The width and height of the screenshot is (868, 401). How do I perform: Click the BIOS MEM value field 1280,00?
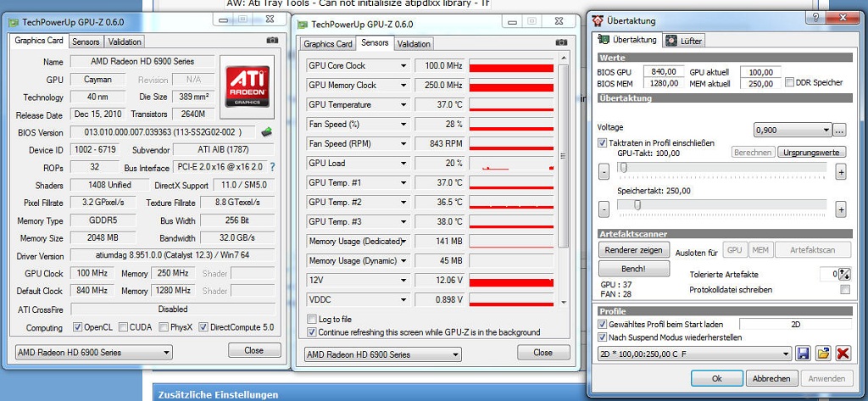click(664, 84)
